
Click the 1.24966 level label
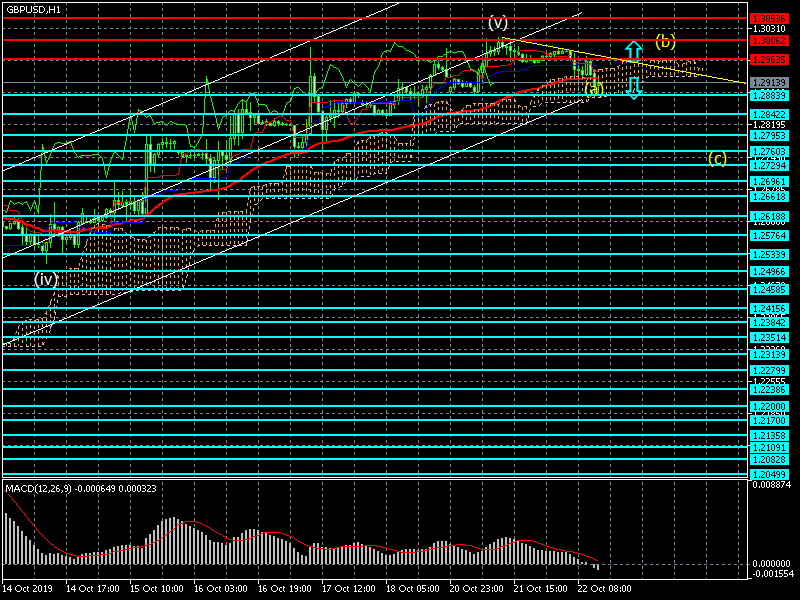pyautogui.click(x=769, y=271)
